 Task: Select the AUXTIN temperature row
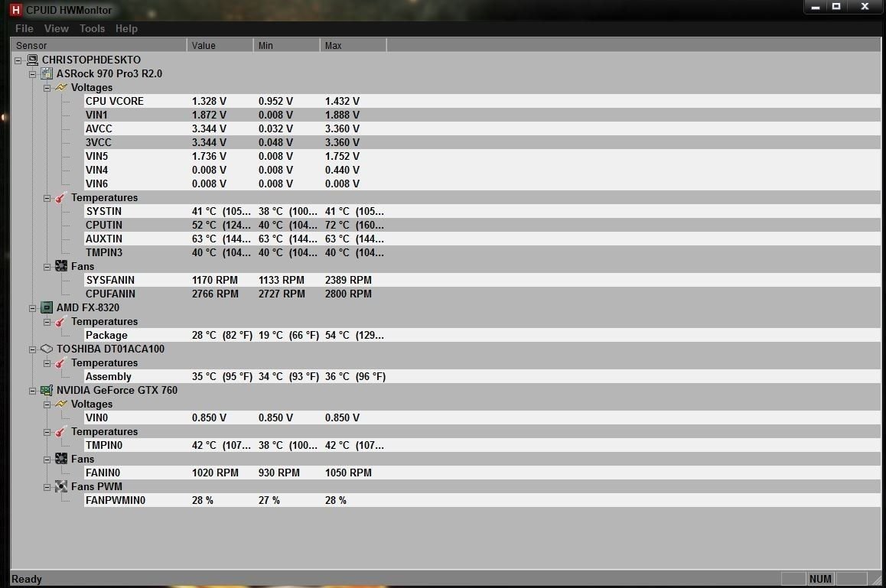pos(482,239)
